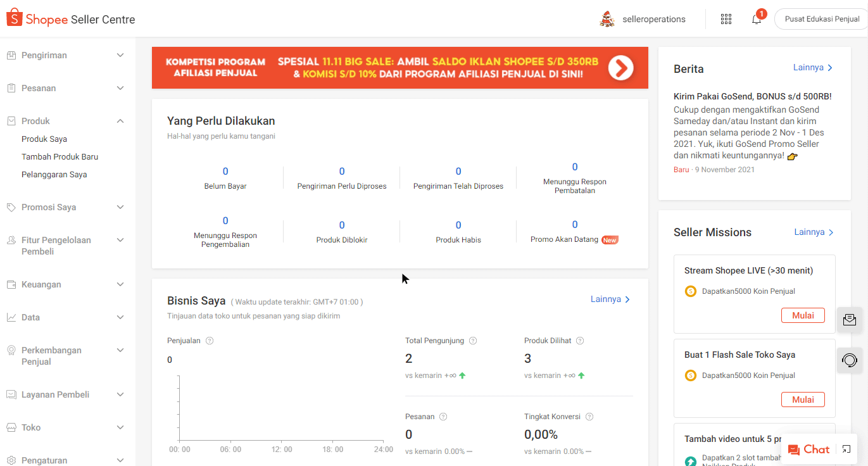Click Lainnya link in Seller Missions

[x=814, y=232]
